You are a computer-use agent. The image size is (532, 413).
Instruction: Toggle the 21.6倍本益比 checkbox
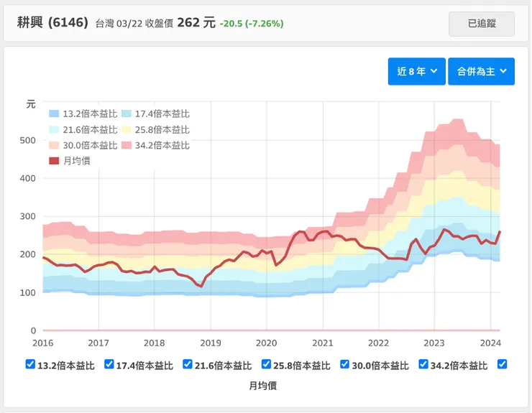point(188,364)
